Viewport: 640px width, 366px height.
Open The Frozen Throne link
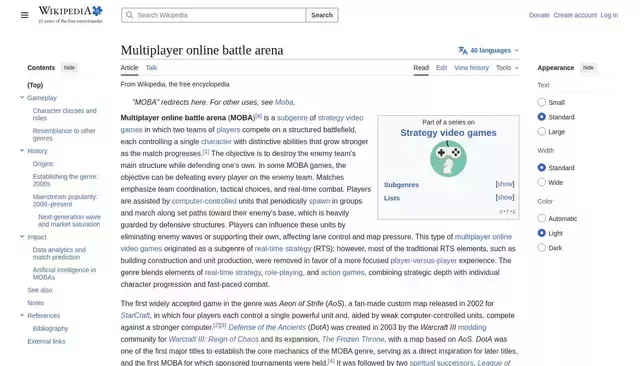[x=353, y=339]
